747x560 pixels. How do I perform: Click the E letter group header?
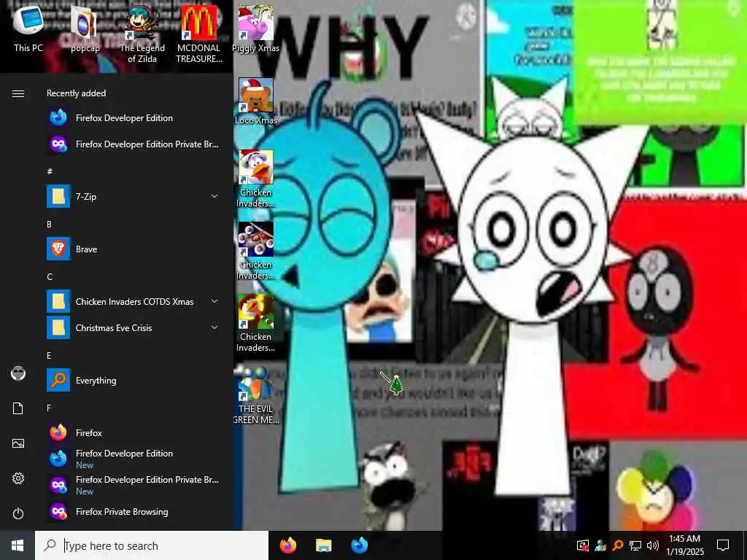click(x=49, y=355)
